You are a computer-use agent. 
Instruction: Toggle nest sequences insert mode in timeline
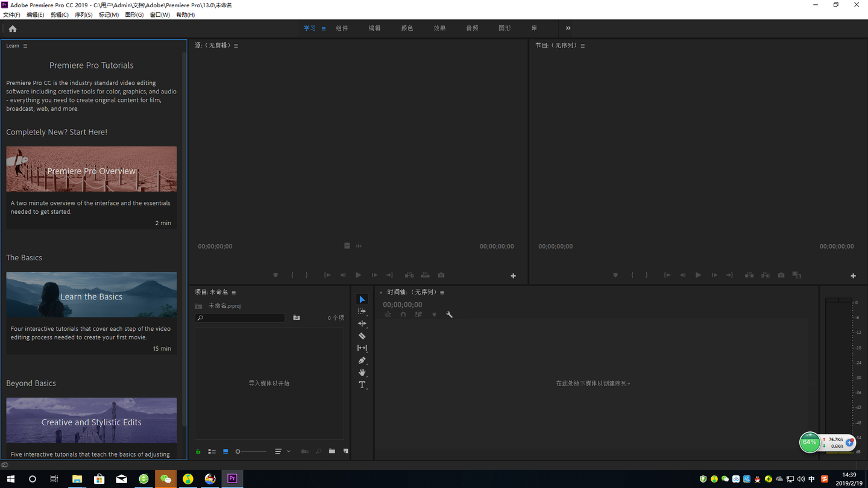[388, 314]
